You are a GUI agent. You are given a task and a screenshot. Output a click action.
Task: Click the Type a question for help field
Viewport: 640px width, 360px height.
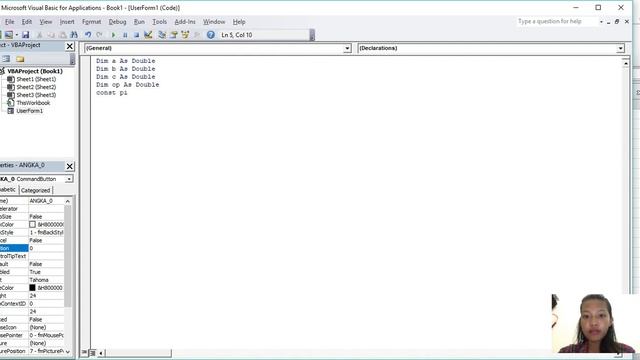(x=557, y=22)
